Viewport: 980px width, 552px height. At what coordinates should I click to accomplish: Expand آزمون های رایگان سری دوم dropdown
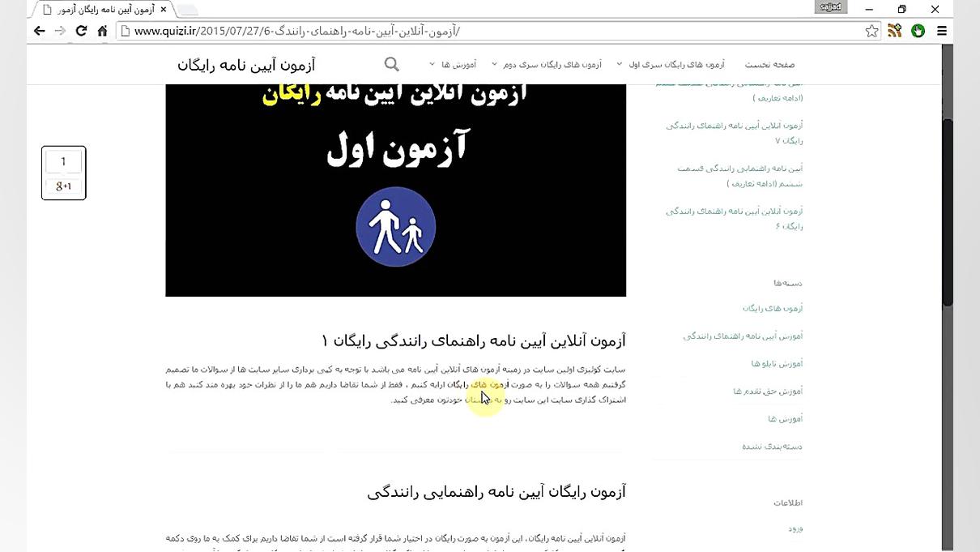(x=551, y=64)
